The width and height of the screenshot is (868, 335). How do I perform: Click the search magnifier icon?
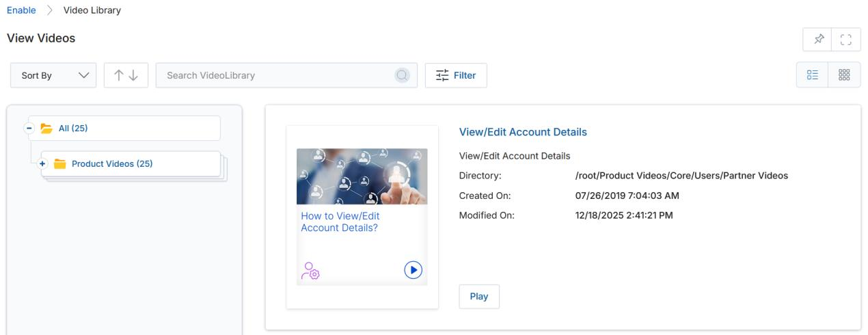(403, 76)
